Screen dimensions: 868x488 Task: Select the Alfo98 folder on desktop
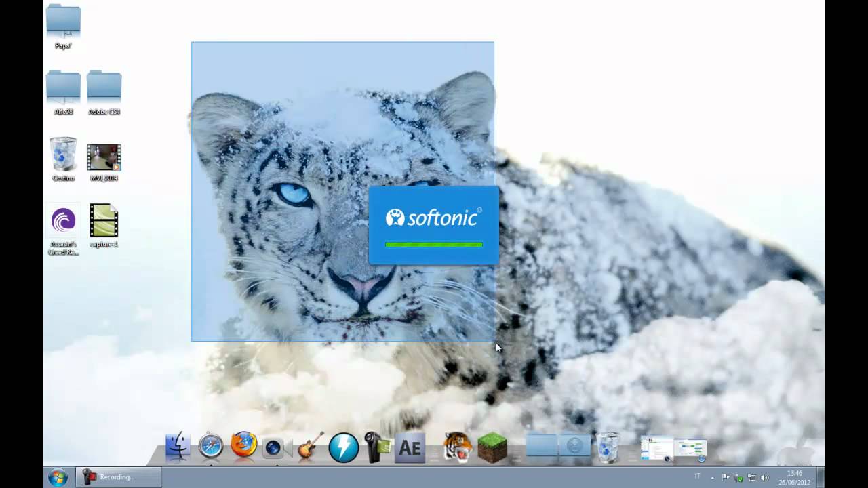[64, 93]
